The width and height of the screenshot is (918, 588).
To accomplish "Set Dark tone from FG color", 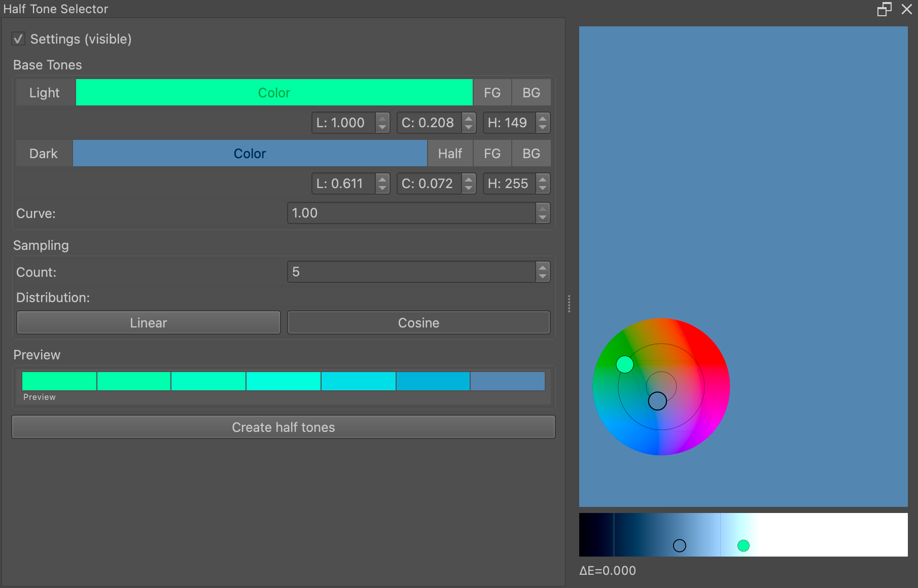I will 492,154.
